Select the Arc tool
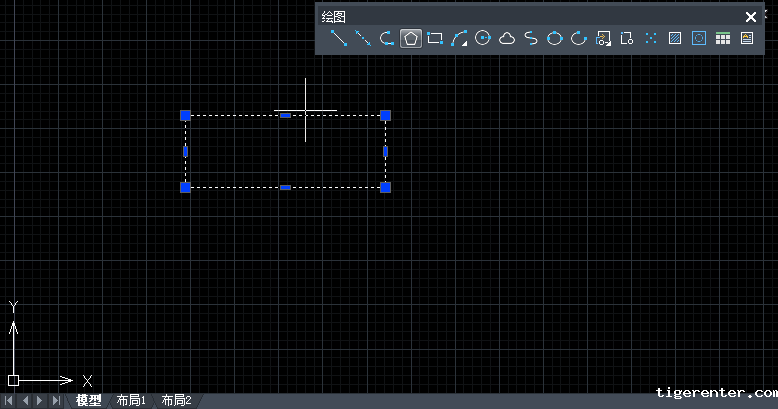 coord(459,39)
